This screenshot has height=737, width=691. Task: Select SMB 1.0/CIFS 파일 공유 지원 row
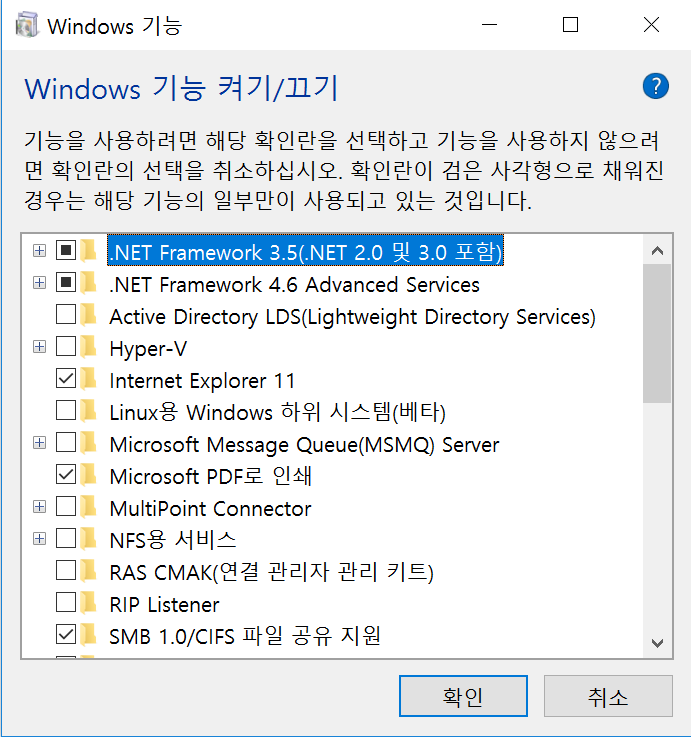coord(245,636)
